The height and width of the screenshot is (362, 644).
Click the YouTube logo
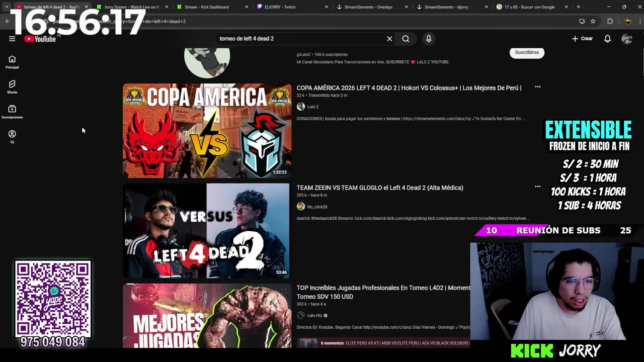pos(40,39)
